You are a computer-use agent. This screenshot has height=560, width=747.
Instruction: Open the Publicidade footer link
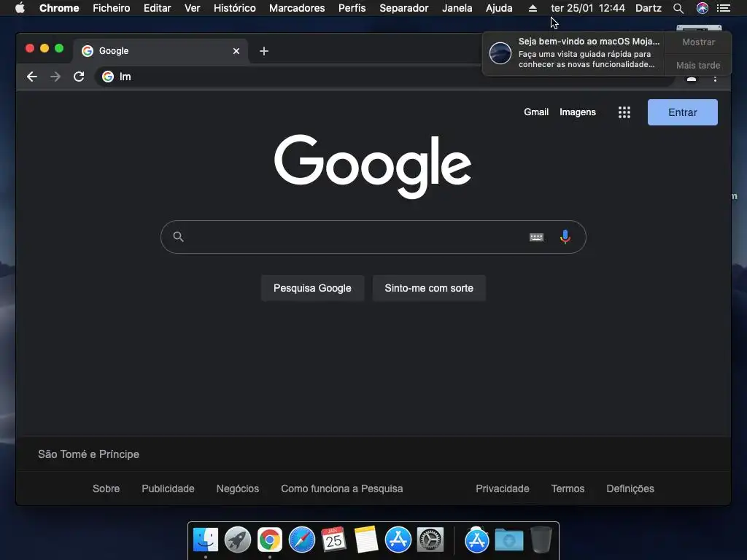[x=169, y=489]
